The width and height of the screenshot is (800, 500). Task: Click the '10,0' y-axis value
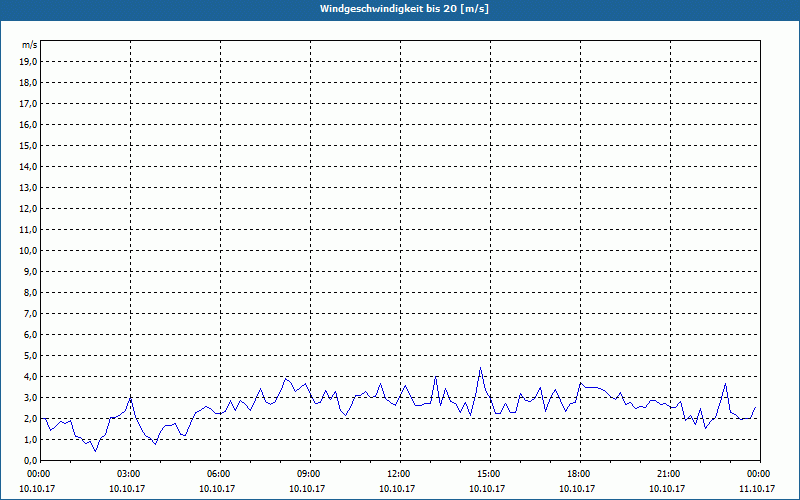tap(28, 251)
